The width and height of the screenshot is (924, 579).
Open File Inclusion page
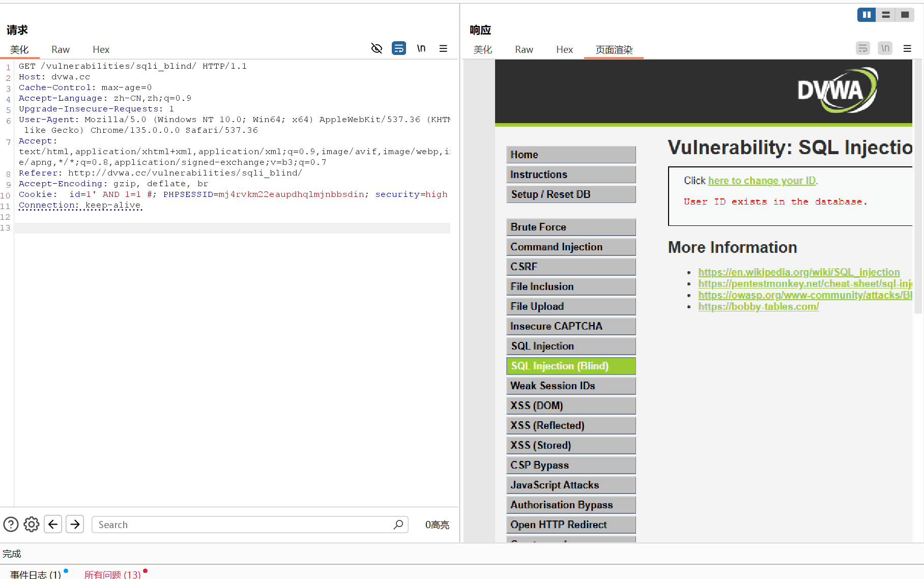coord(571,286)
